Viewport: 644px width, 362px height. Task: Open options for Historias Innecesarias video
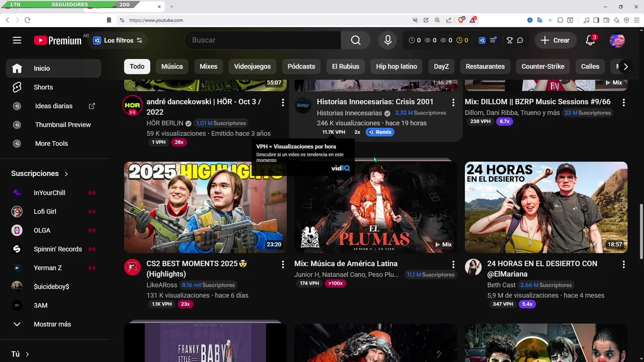pyautogui.click(x=453, y=103)
